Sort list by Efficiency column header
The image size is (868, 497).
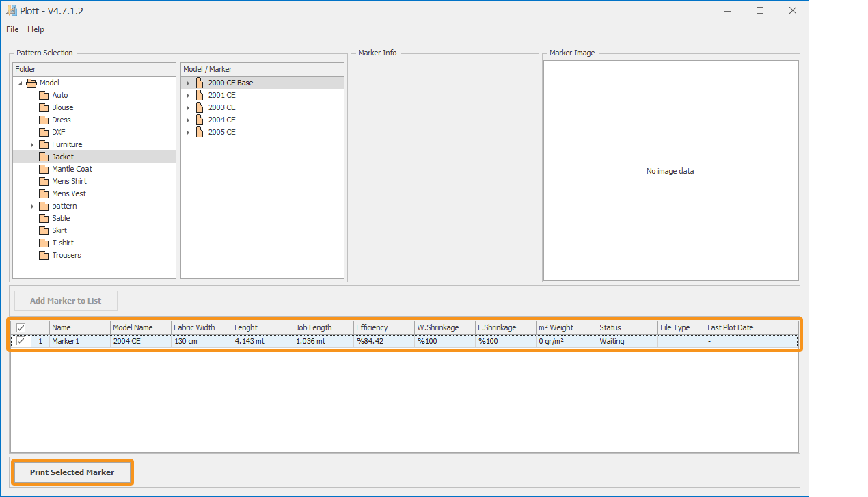point(383,327)
